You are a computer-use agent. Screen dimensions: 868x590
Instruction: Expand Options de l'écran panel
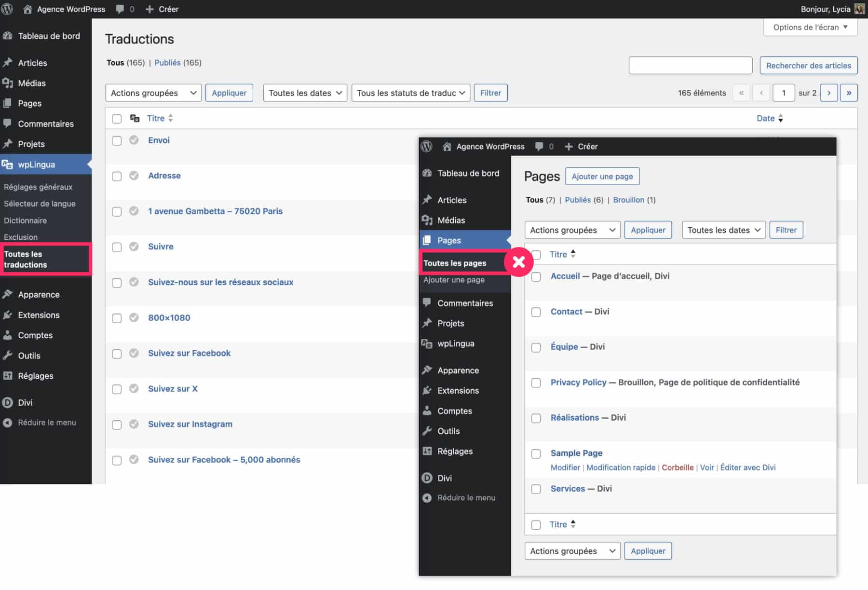[810, 27]
